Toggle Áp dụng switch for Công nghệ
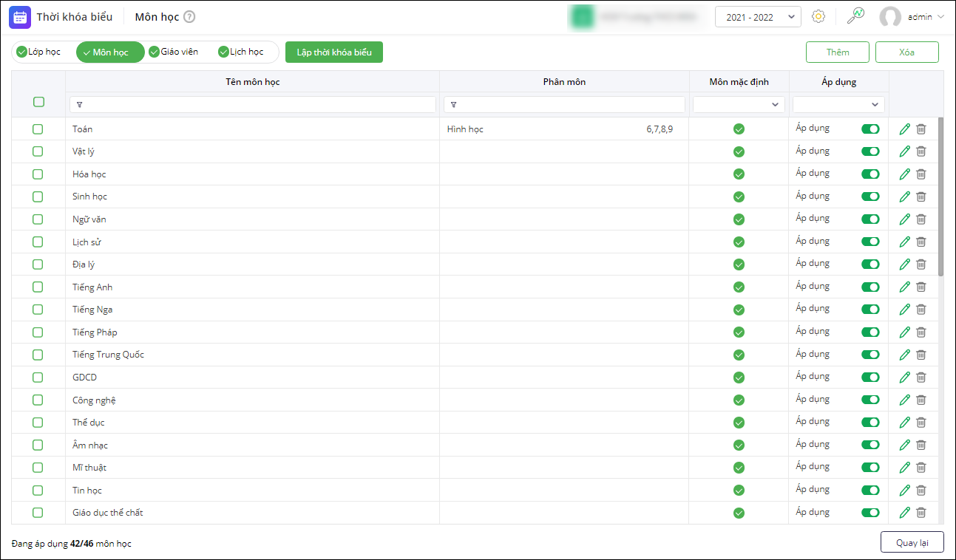The width and height of the screenshot is (956, 560). (870, 400)
